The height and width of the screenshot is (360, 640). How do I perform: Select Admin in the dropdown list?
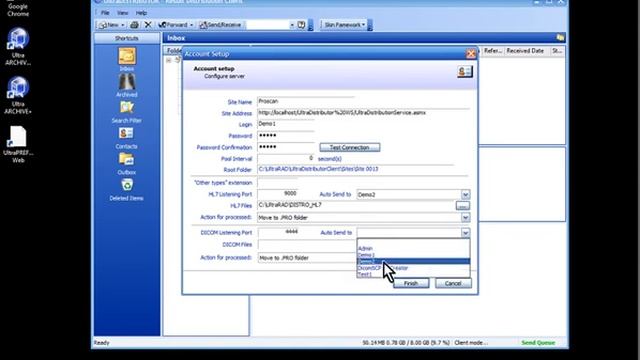pyautogui.click(x=413, y=248)
